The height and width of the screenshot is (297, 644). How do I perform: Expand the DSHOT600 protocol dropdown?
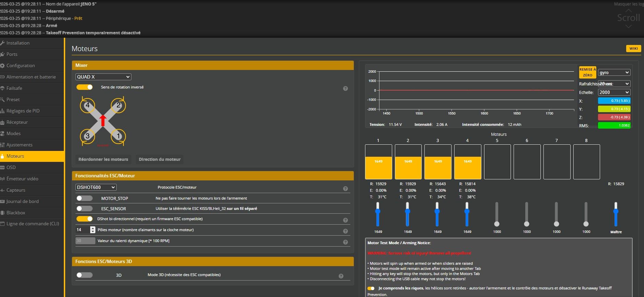pyautogui.click(x=96, y=187)
